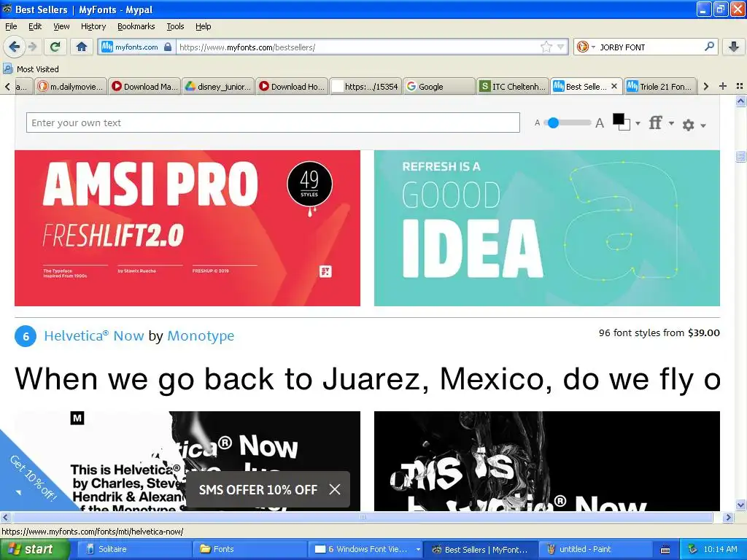
Task: Open the This is Helvetica Now left image
Action: tap(187, 461)
